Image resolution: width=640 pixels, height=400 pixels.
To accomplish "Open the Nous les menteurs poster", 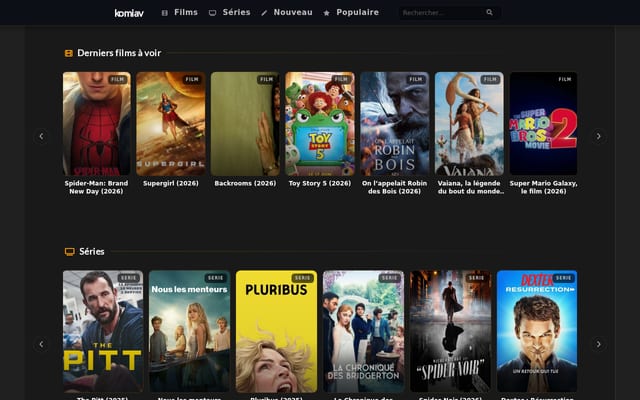I will 189,331.
